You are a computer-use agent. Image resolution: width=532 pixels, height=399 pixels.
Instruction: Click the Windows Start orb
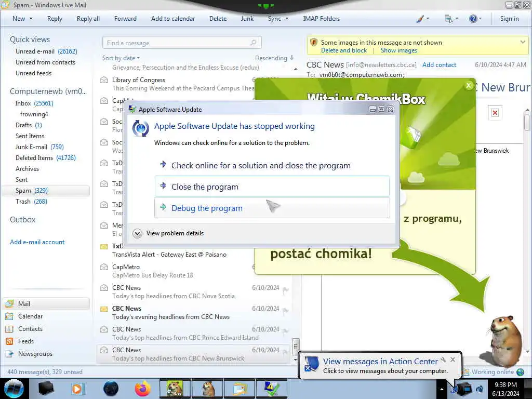point(14,389)
